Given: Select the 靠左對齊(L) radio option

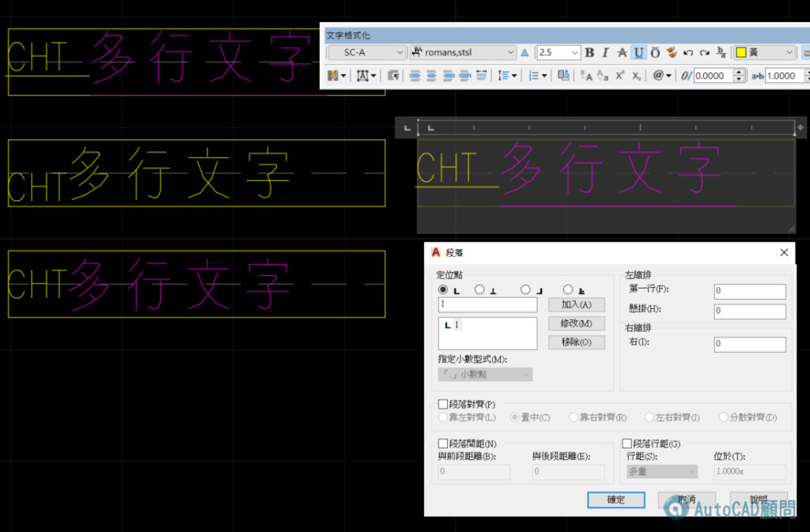Looking at the screenshot, I should coord(443,417).
